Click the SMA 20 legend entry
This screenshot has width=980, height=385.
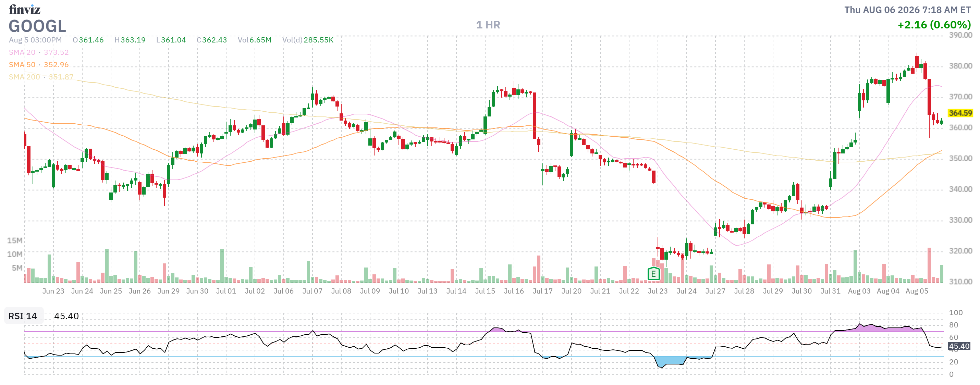pyautogui.click(x=39, y=52)
